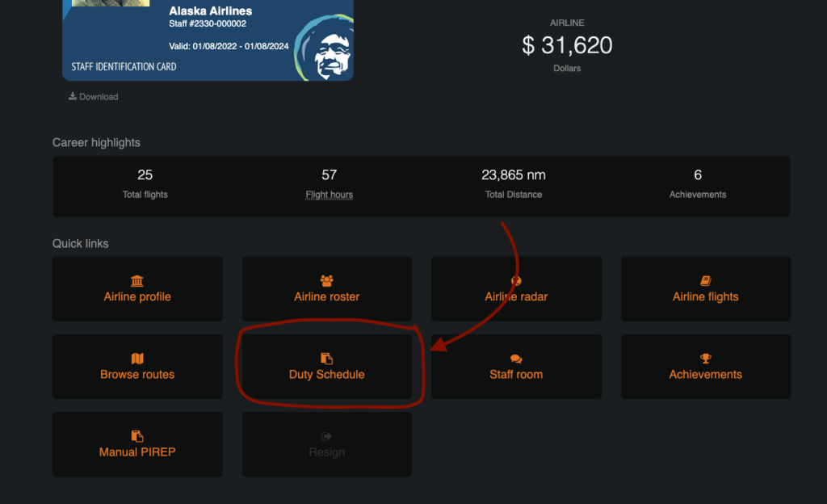Screen dimensions: 827x504
Task: Open the Manual PIREP form
Action: click(137, 444)
